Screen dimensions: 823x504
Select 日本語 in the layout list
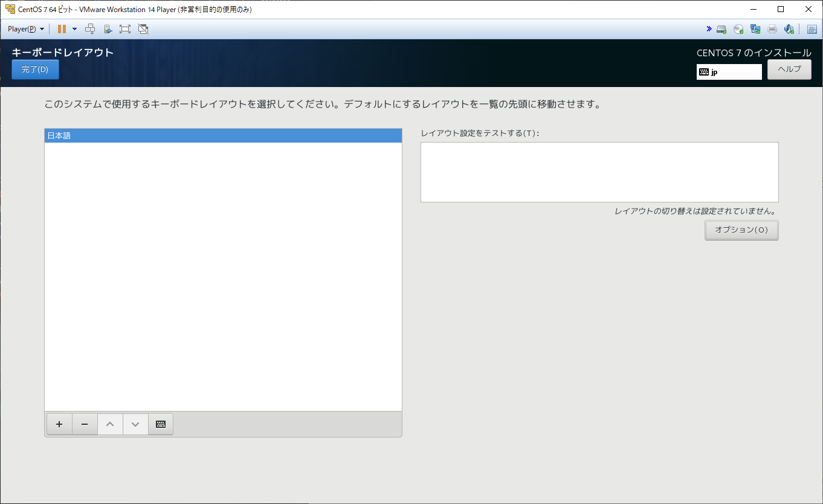(x=223, y=136)
